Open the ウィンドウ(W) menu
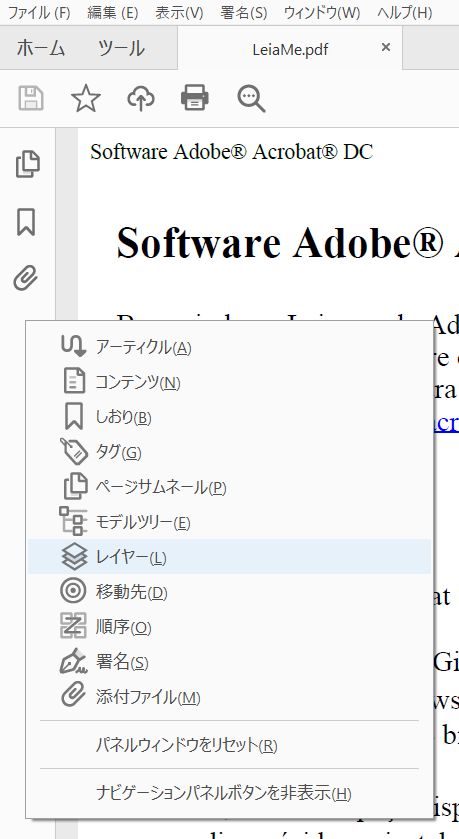The height and width of the screenshot is (839, 459). (x=322, y=12)
